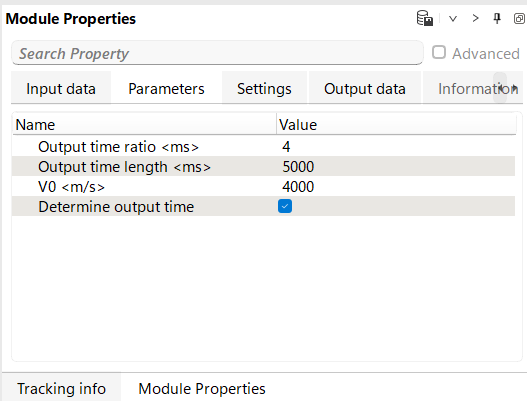Open the Settings tab

[264, 89]
